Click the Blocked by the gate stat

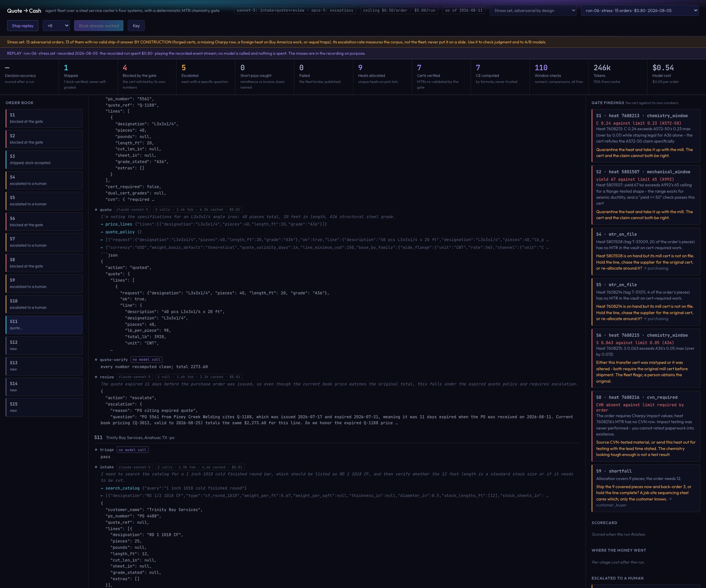coord(147,77)
